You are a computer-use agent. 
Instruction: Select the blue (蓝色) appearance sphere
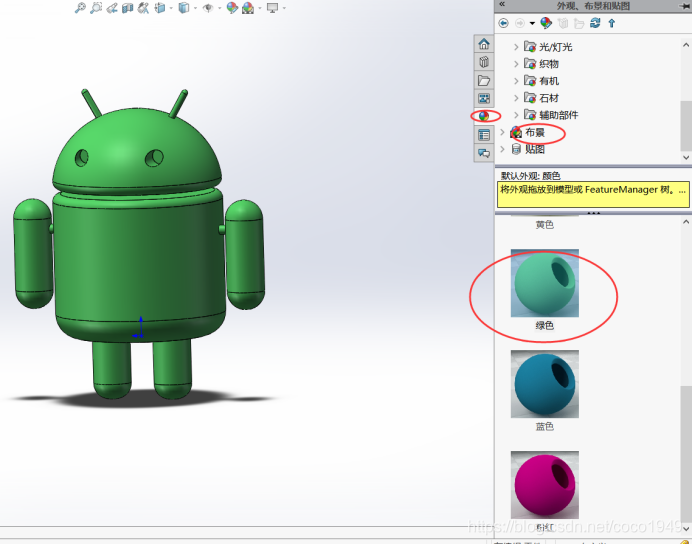(x=545, y=384)
